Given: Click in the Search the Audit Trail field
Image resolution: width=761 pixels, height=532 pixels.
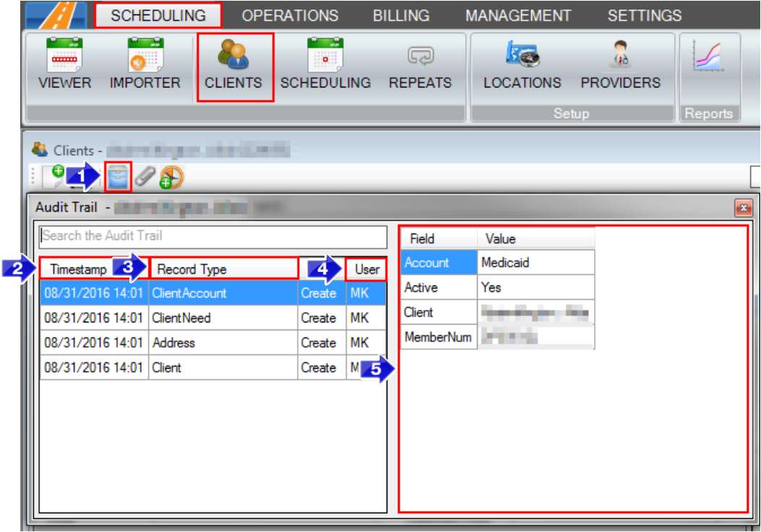Looking at the screenshot, I should tap(212, 237).
